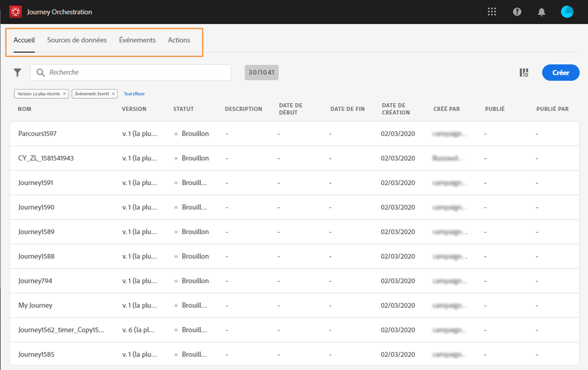Open the user profile avatar
Screen dimensions: 588x370
567,12
